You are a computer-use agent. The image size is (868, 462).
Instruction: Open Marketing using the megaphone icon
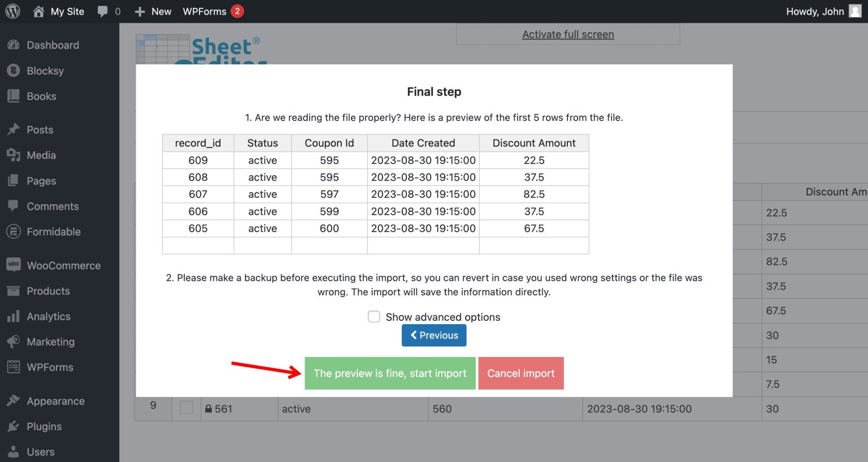pos(12,342)
